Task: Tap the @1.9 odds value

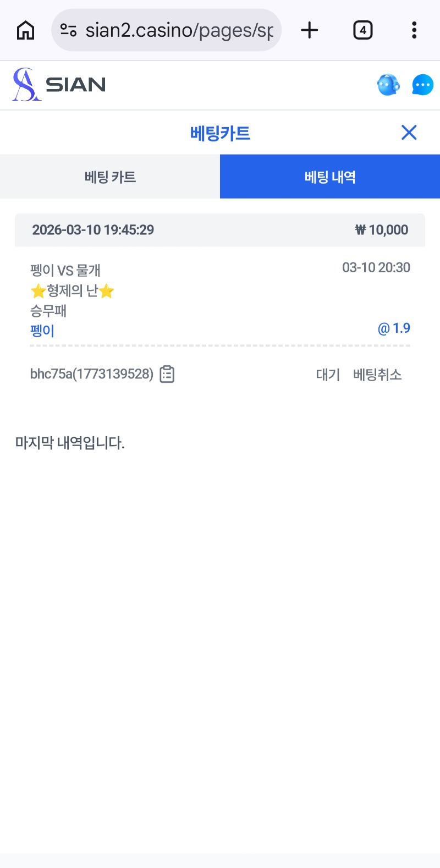Action: (x=394, y=328)
